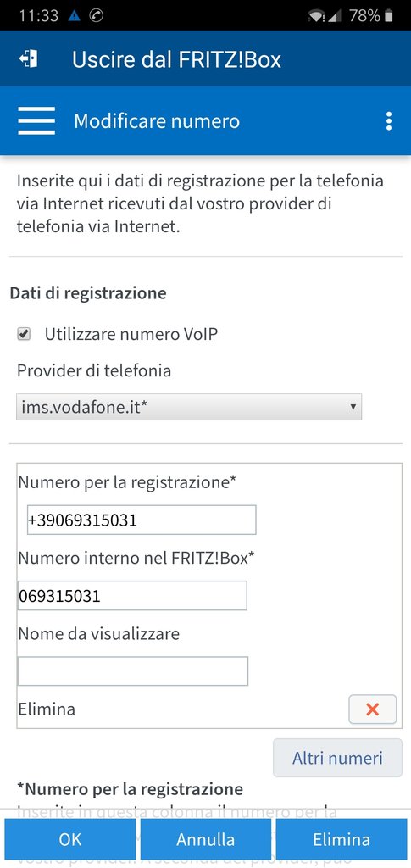Click the OK button

pyautogui.click(x=70, y=839)
